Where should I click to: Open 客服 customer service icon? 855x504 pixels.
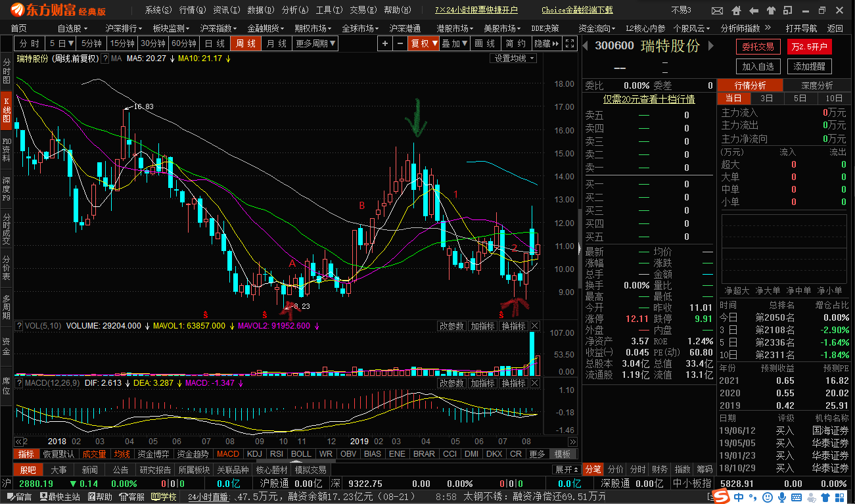(x=133, y=497)
